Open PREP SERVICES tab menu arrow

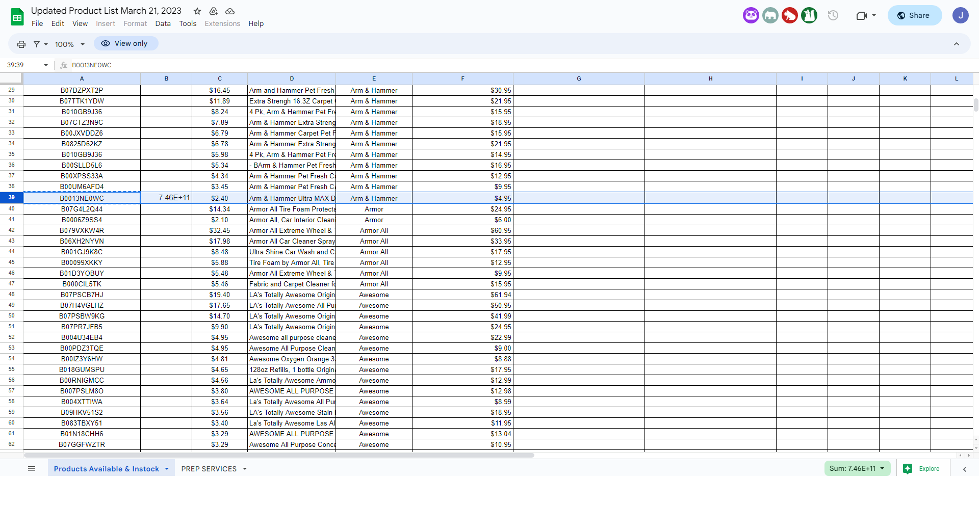(x=245, y=469)
